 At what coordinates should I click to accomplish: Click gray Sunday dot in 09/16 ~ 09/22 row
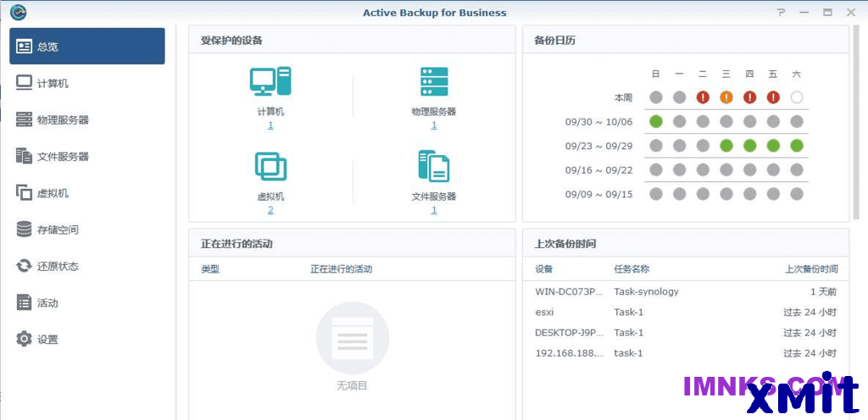[x=656, y=170]
